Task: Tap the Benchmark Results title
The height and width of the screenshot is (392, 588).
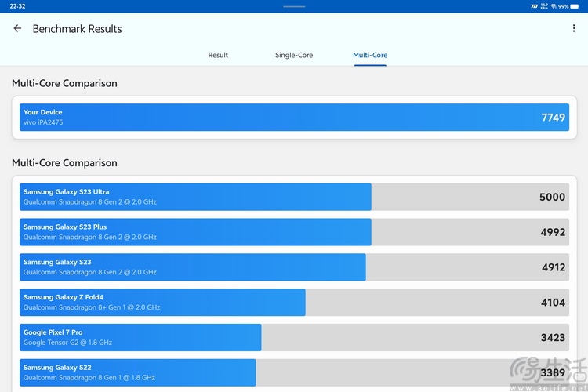Action: (78, 29)
